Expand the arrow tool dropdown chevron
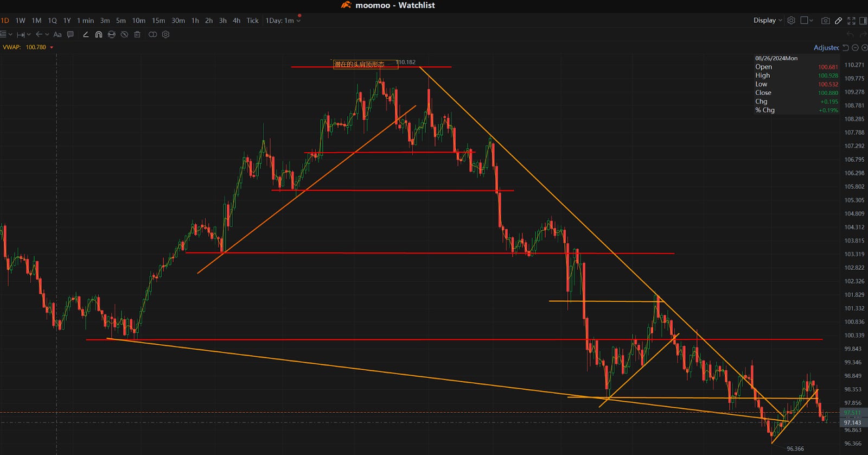Image resolution: width=868 pixels, height=455 pixels. [47, 34]
